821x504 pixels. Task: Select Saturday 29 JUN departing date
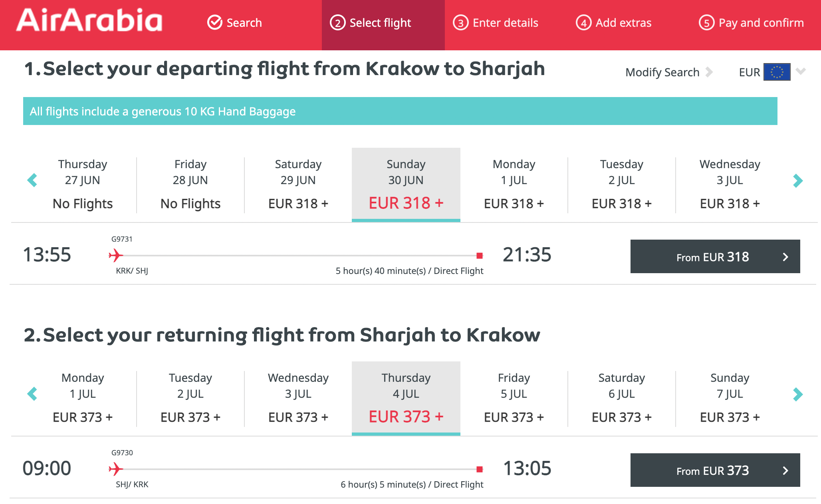[x=298, y=185]
